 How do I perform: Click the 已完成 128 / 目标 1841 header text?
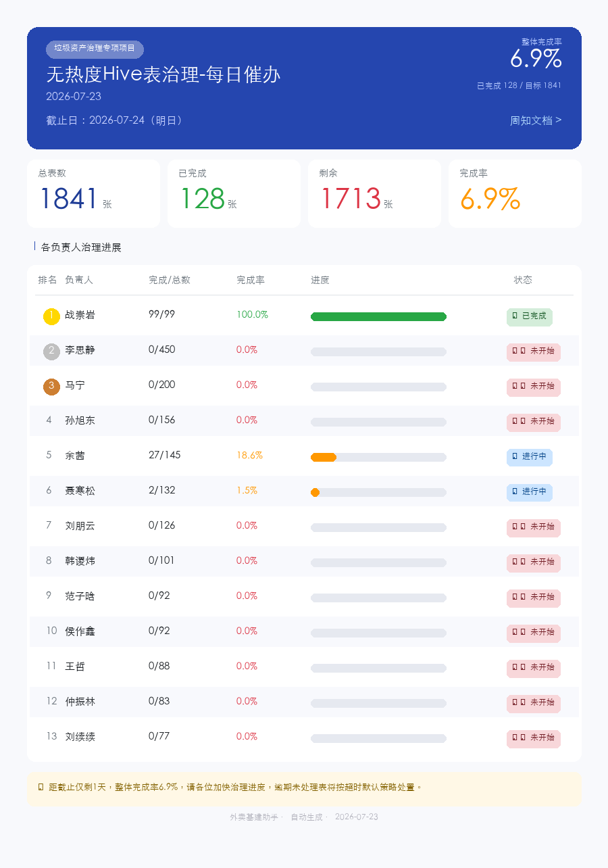519,86
